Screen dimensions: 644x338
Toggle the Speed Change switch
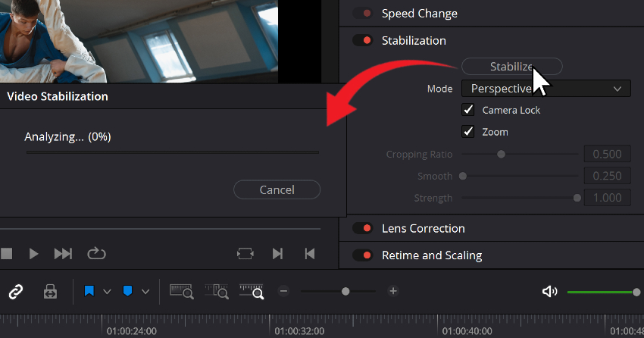point(362,14)
